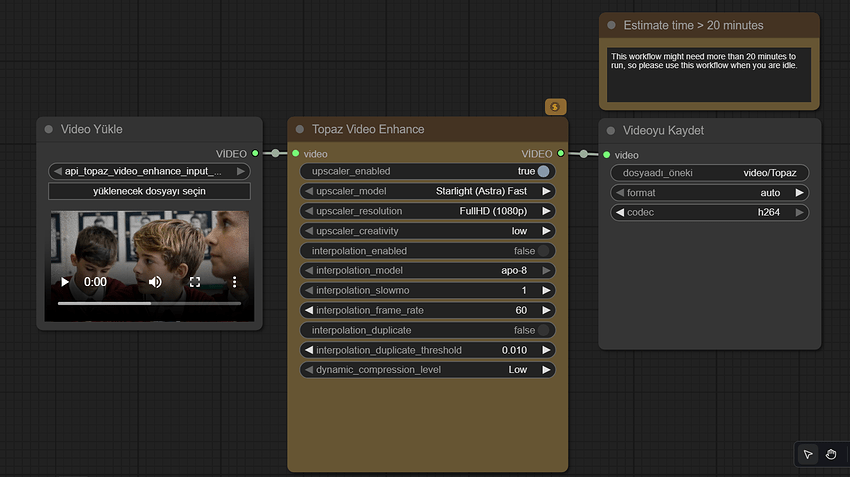The height and width of the screenshot is (477, 850).
Task: Disable the upscaler_enabled toggle
Action: click(x=543, y=171)
